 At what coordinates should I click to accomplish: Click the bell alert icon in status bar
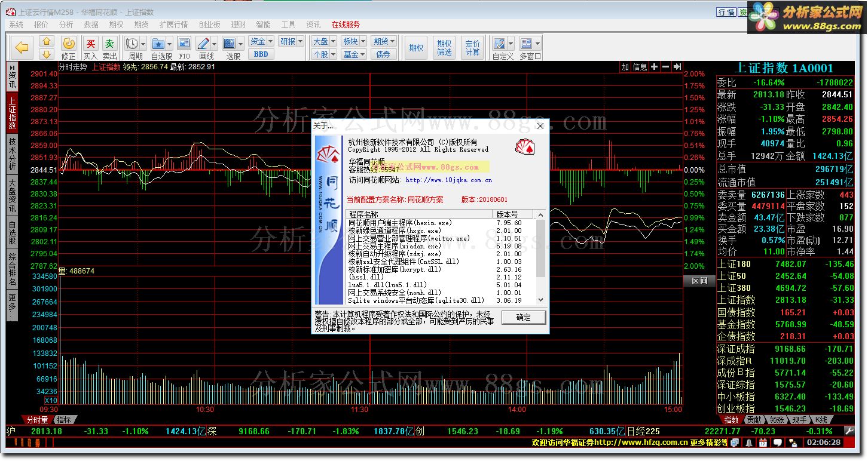coord(748,442)
